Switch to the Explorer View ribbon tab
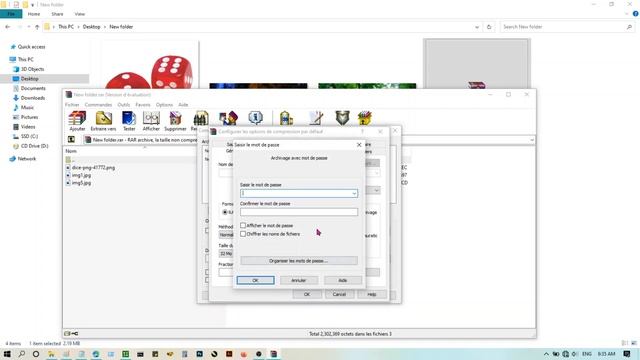Screen dimensions: 640x360 (80, 14)
